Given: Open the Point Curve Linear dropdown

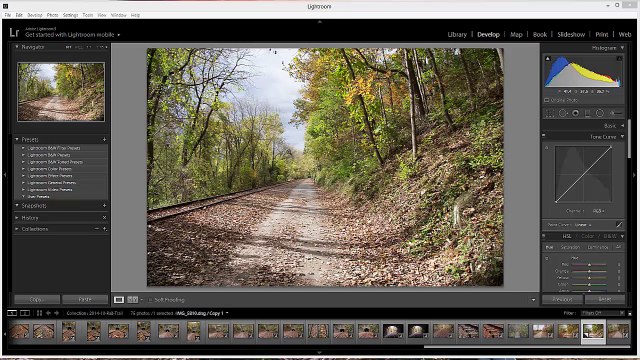Looking at the screenshot, I should (582, 225).
